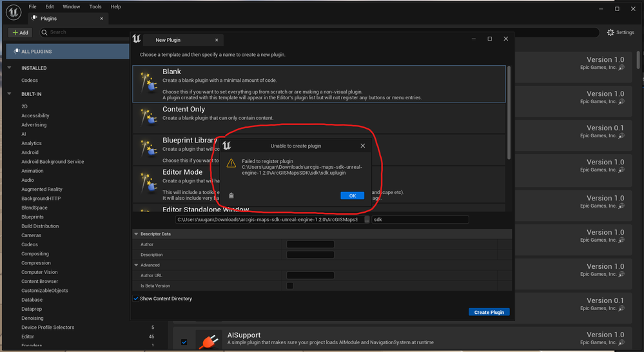Viewport: 644px width, 352px height.
Task: Click OK in the error dialog
Action: point(353,195)
